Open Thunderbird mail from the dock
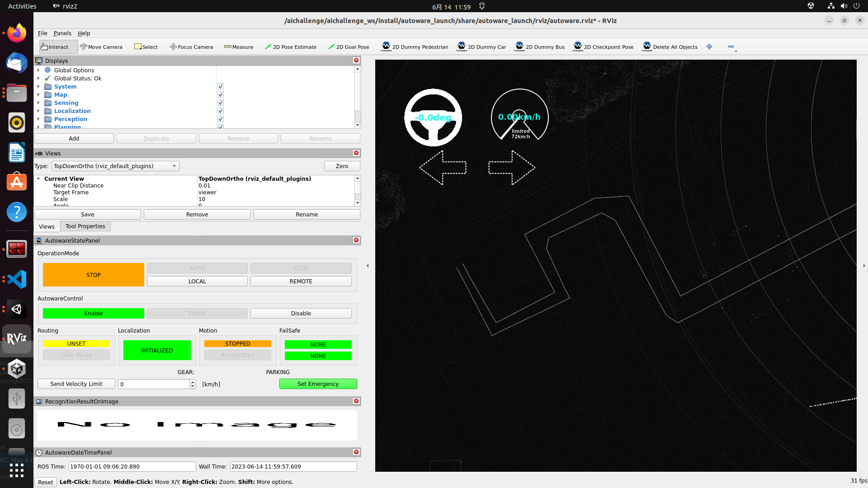Screen dimensions: 868x488 [17, 63]
